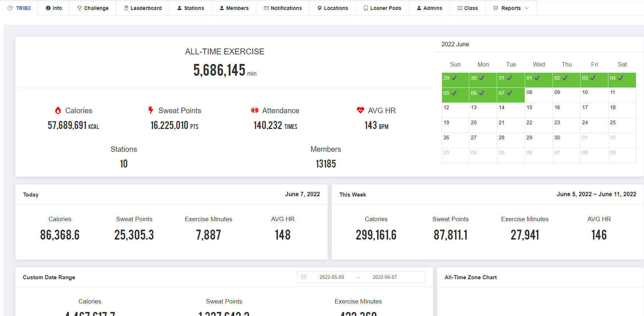This screenshot has height=316, width=644.
Task: Click the Custom Date Range heading
Action: 49,277
